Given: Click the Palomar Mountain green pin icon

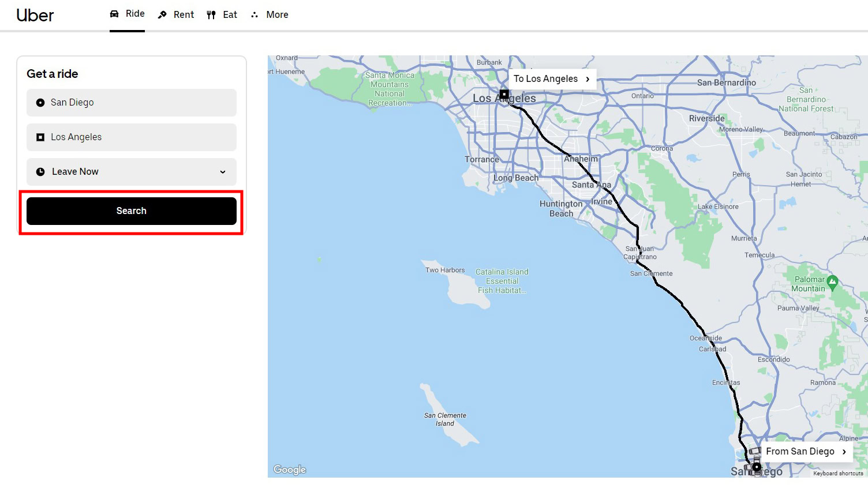Looking at the screenshot, I should pos(832,282).
